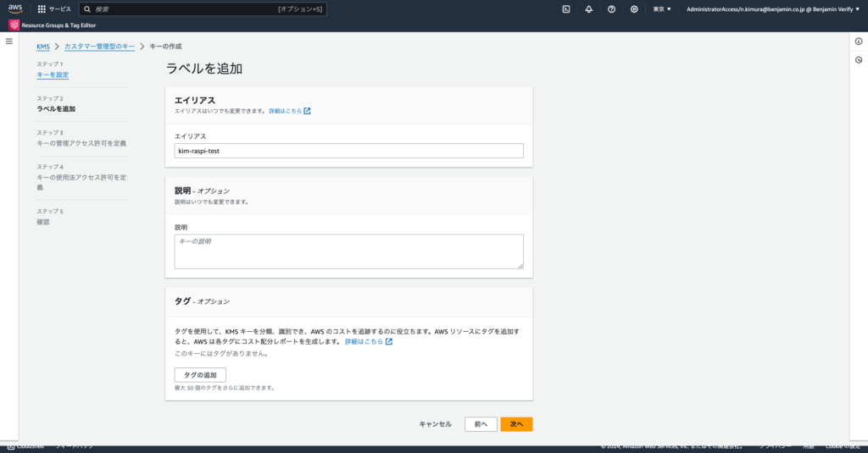The height and width of the screenshot is (453, 868).
Task: Click the search magnifier icon
Action: point(87,8)
